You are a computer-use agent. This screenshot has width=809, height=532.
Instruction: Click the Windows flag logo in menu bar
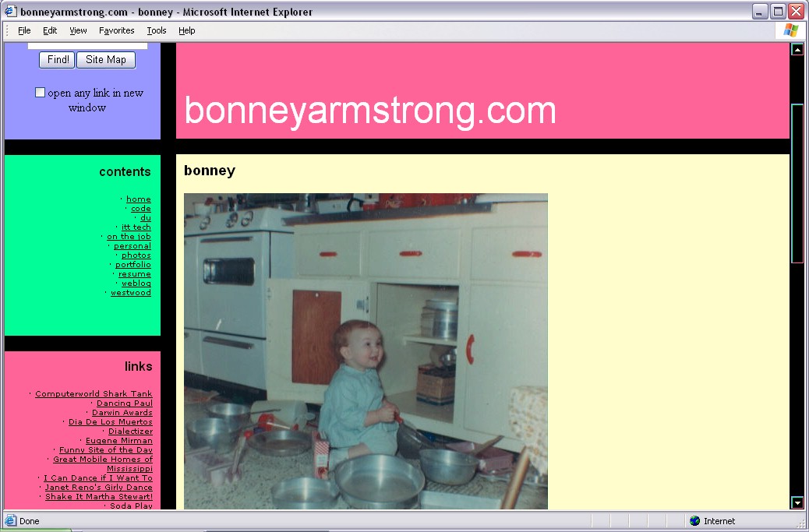coord(790,30)
